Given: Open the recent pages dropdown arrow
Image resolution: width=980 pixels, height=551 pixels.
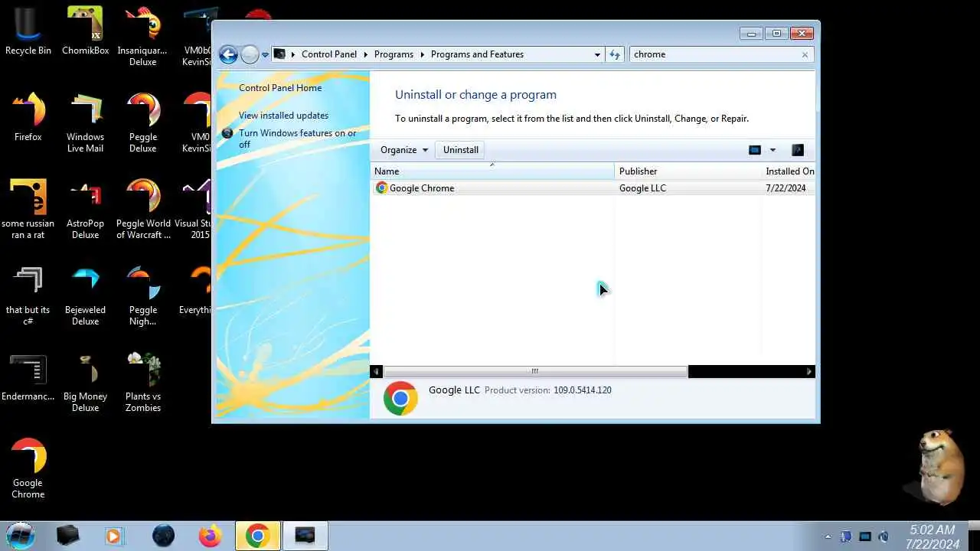Looking at the screenshot, I should [266, 55].
